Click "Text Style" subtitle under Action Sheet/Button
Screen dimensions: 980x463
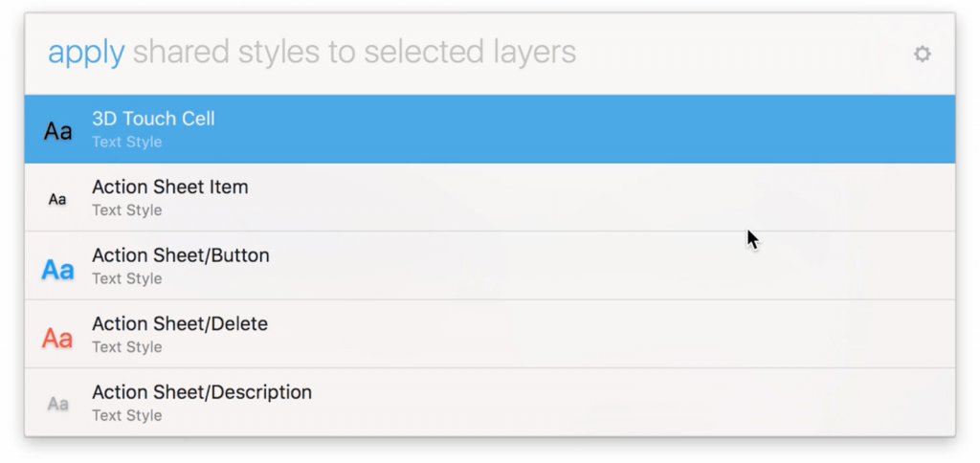126,279
